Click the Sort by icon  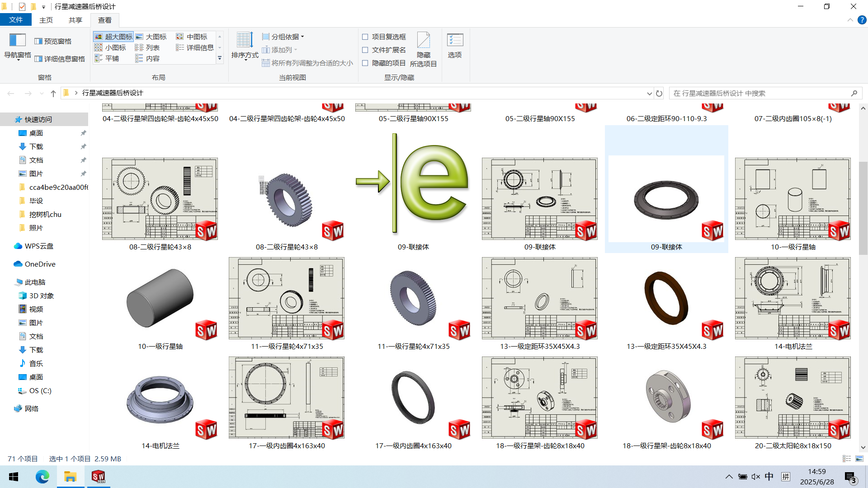point(245,41)
